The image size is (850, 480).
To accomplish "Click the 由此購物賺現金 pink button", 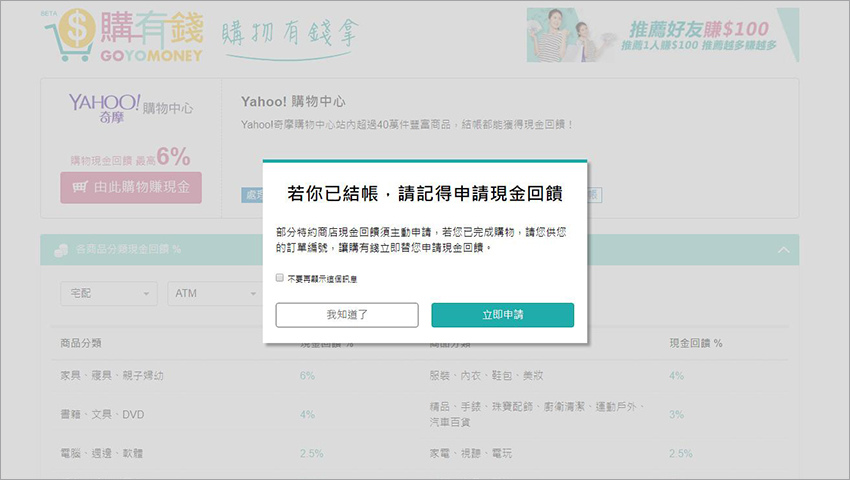I will tap(131, 188).
